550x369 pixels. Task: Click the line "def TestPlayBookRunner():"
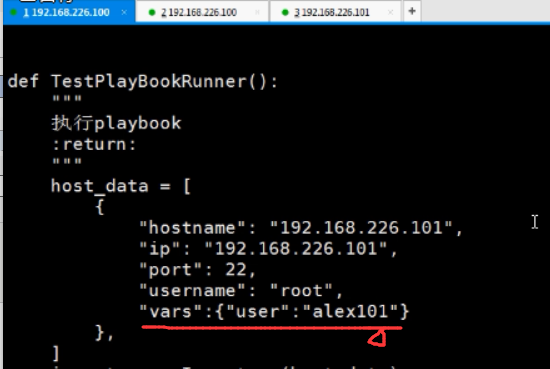click(x=143, y=82)
